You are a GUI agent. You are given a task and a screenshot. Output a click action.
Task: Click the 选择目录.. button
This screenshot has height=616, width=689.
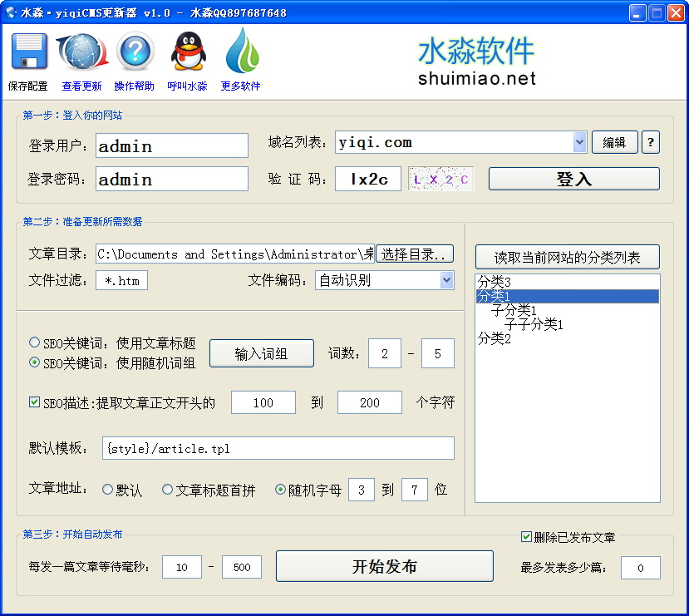415,254
